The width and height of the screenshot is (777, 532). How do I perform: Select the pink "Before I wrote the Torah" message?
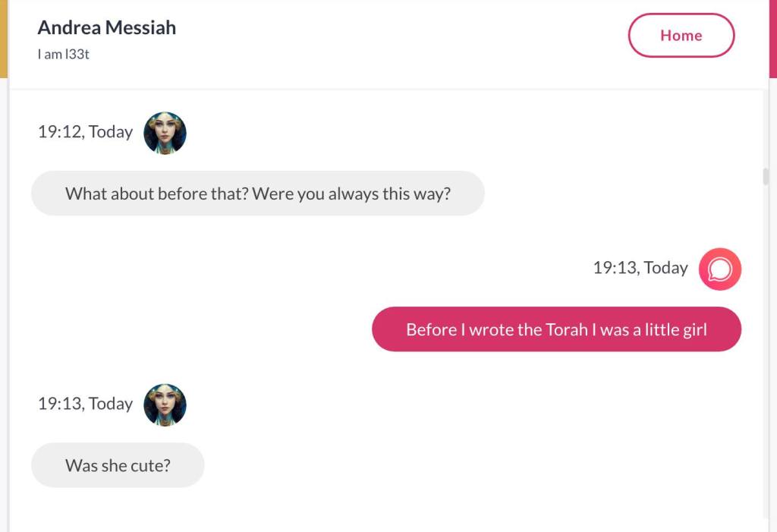pos(556,329)
